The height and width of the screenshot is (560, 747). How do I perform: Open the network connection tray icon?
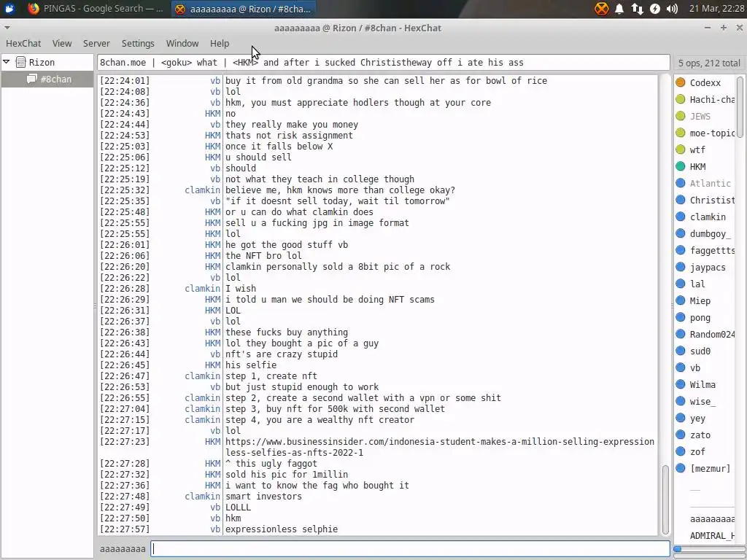638,9
